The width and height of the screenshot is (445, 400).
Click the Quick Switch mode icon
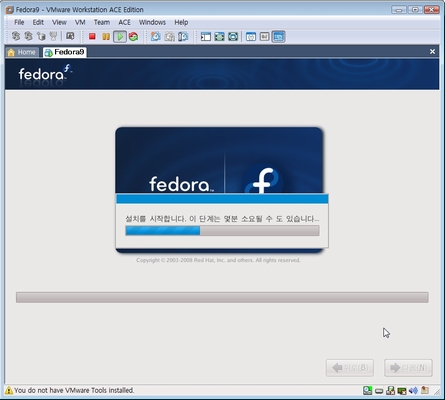click(x=233, y=36)
